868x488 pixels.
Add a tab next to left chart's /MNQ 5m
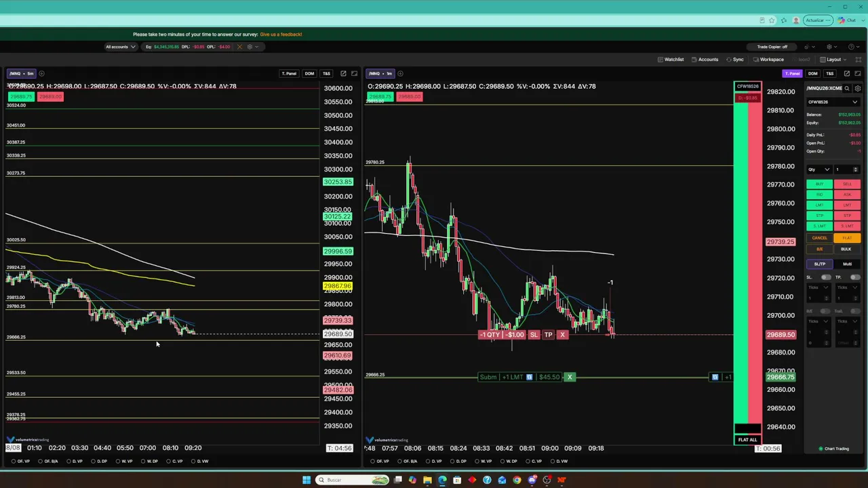(41, 73)
